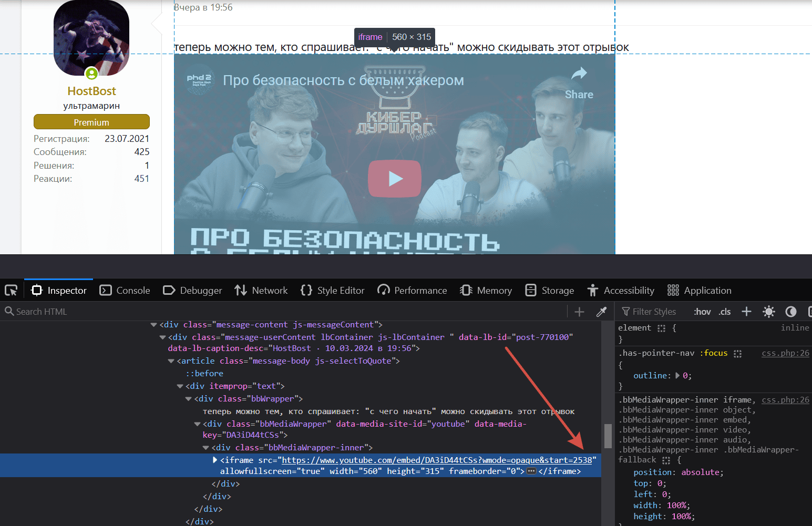This screenshot has height=526, width=812.
Task: Highlight elements matching element rule selector
Action: [x=661, y=328]
